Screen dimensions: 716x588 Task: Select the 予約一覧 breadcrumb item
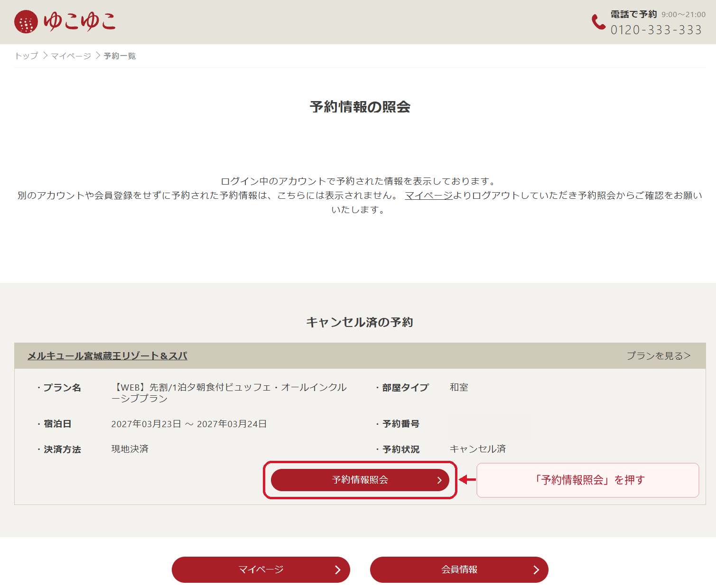(120, 56)
